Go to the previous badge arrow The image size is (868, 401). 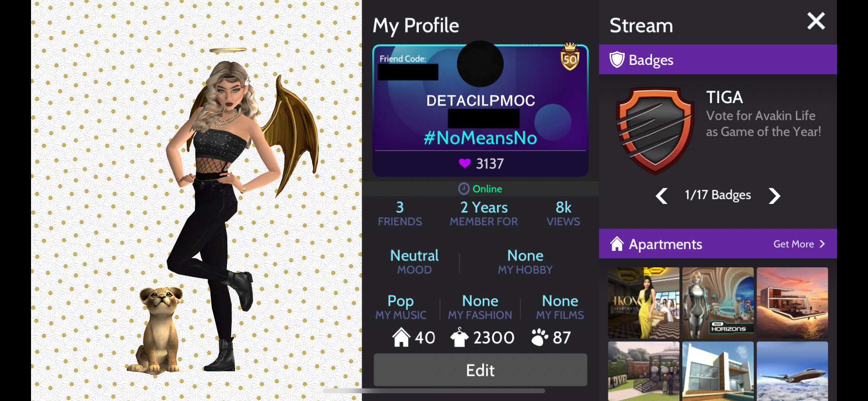click(x=662, y=196)
